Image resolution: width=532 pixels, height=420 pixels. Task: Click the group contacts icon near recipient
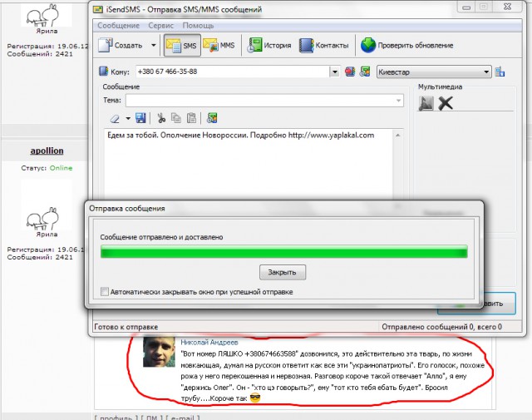365,72
